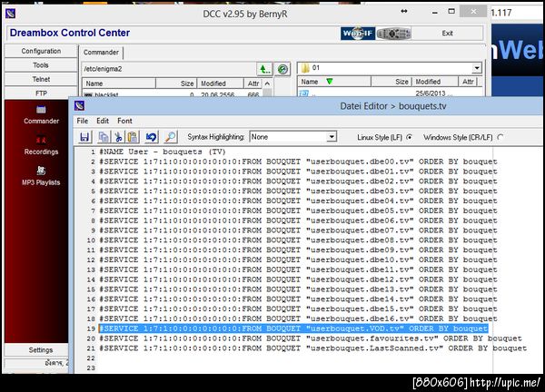The width and height of the screenshot is (545, 392).
Task: Select the parent folder icon in right pane
Action: (x=304, y=93)
